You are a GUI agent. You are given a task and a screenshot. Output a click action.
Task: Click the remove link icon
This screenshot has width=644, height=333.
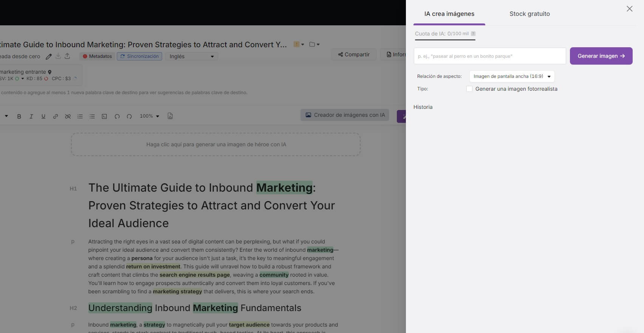(x=68, y=116)
